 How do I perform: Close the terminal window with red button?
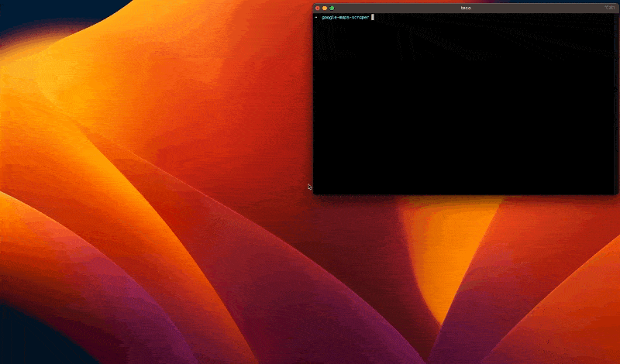[317, 8]
